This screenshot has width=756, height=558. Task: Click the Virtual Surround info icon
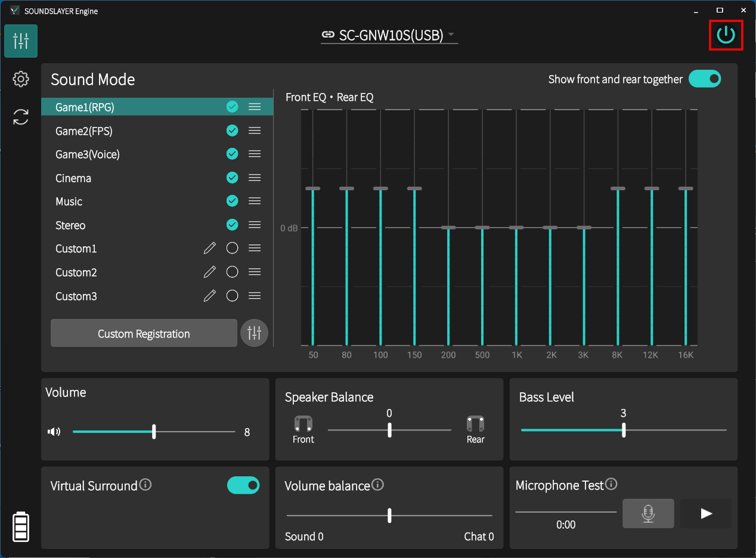point(145,485)
